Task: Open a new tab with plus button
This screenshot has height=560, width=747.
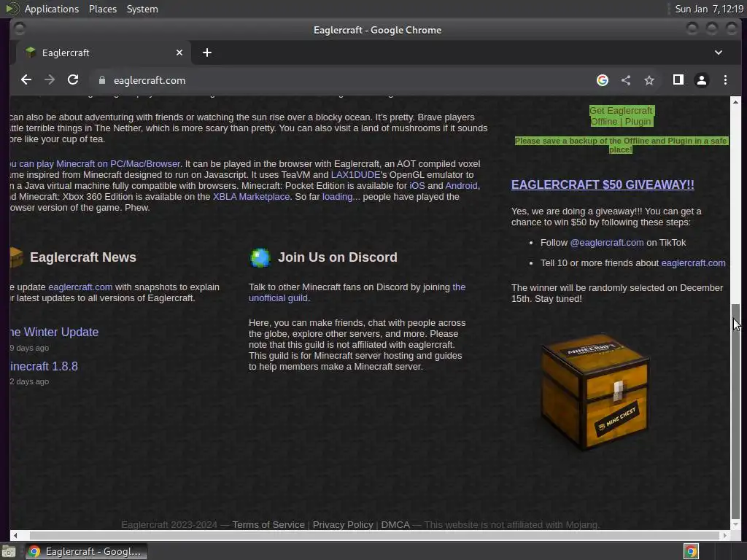Action: 206,52
